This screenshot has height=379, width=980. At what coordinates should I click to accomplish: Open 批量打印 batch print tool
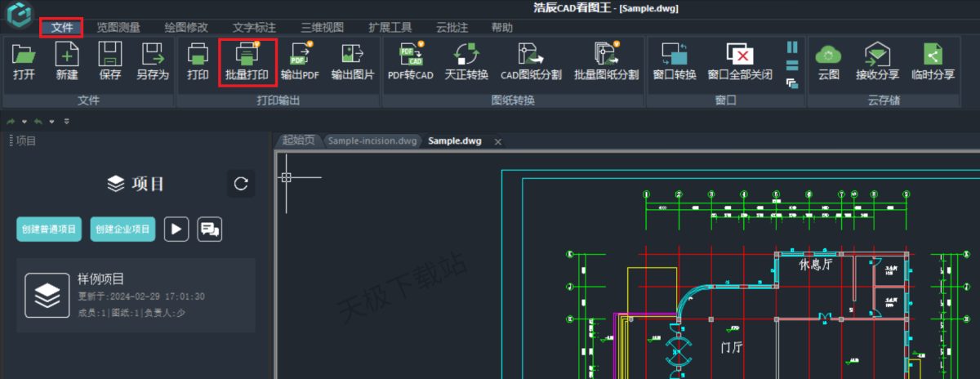click(x=247, y=63)
